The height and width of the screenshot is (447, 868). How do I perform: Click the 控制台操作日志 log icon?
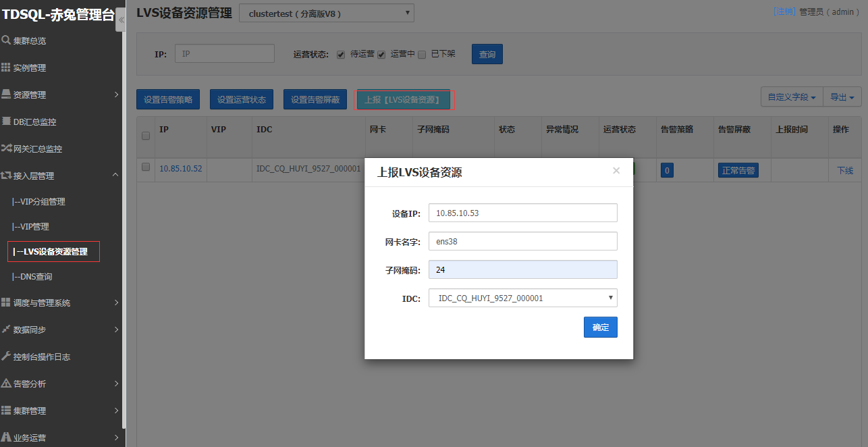[x=5, y=357]
